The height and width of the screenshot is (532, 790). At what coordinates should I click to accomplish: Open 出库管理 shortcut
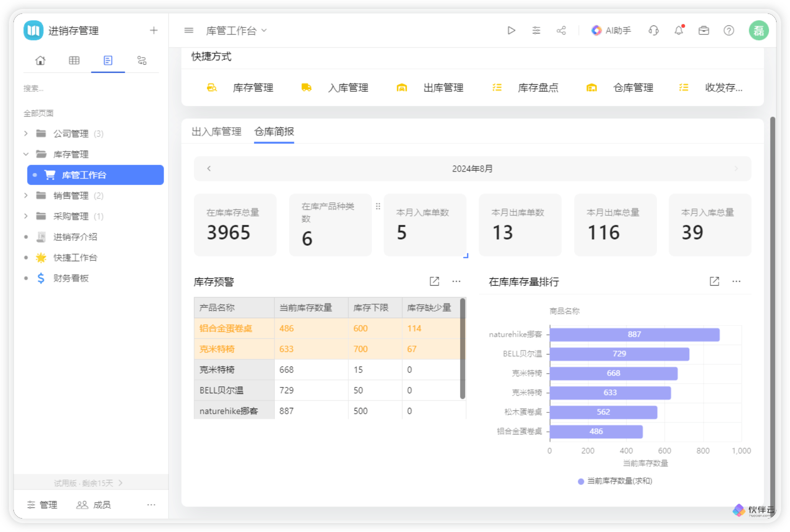tap(430, 88)
